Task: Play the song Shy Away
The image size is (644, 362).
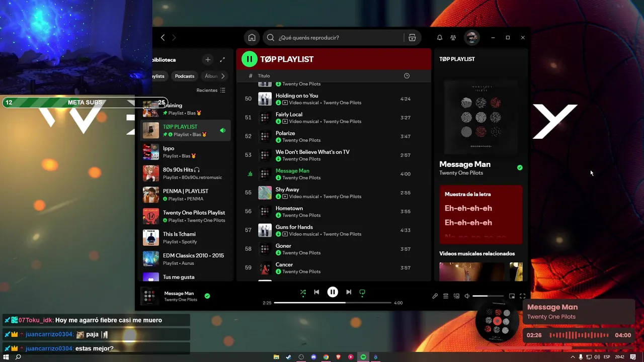Action: [x=334, y=193]
